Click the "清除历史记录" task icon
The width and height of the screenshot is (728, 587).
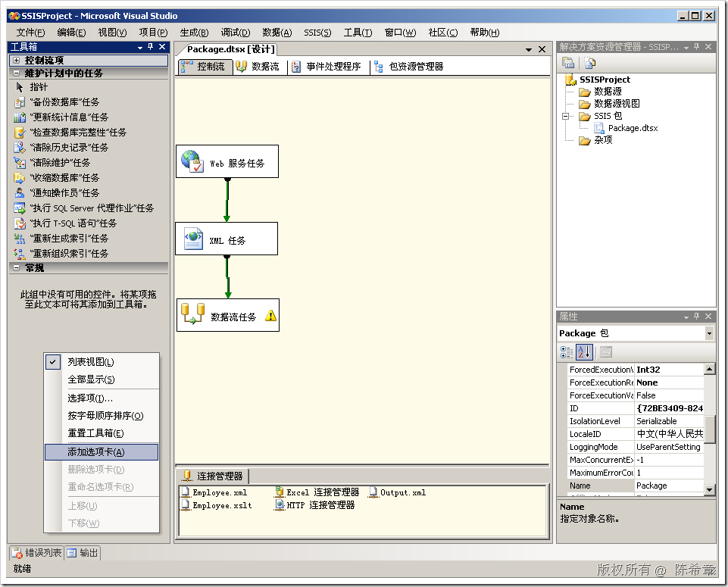(x=20, y=148)
